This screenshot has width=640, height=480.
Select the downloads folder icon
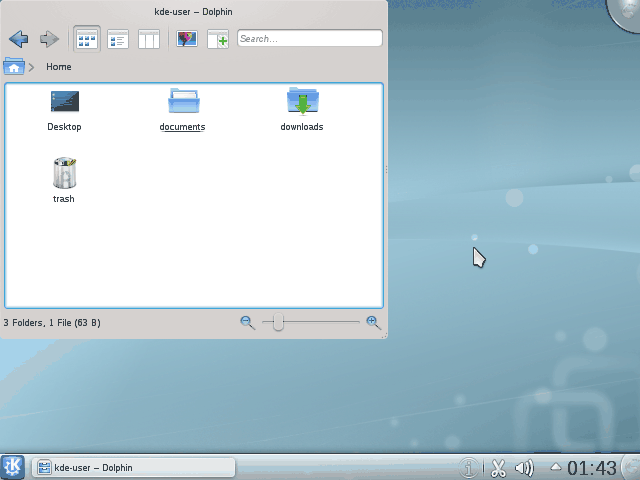coord(302,102)
